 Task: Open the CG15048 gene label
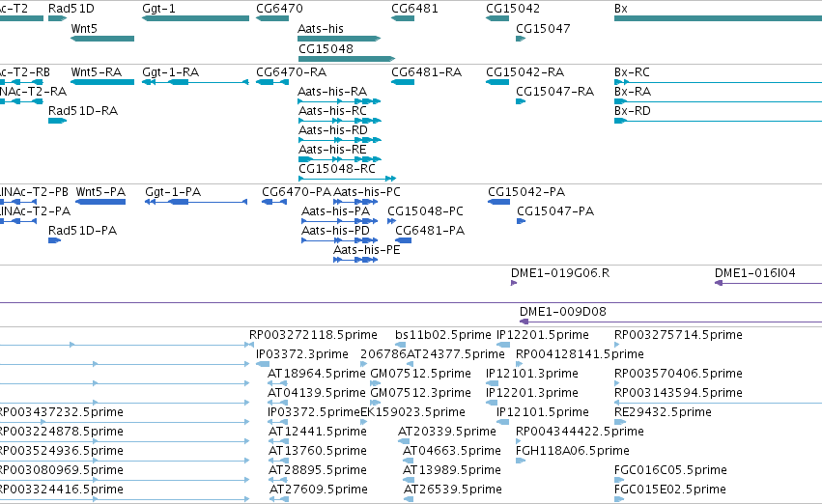(326, 48)
